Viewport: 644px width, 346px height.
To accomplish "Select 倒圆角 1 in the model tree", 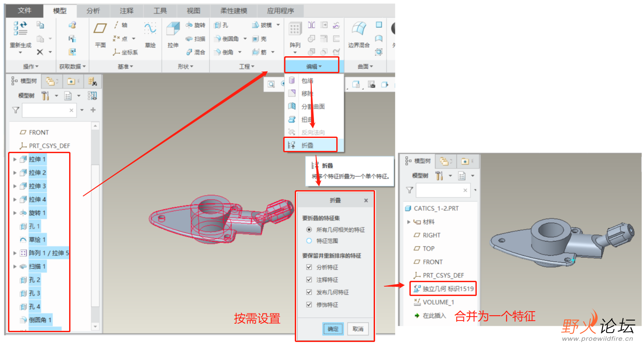I will [x=36, y=320].
